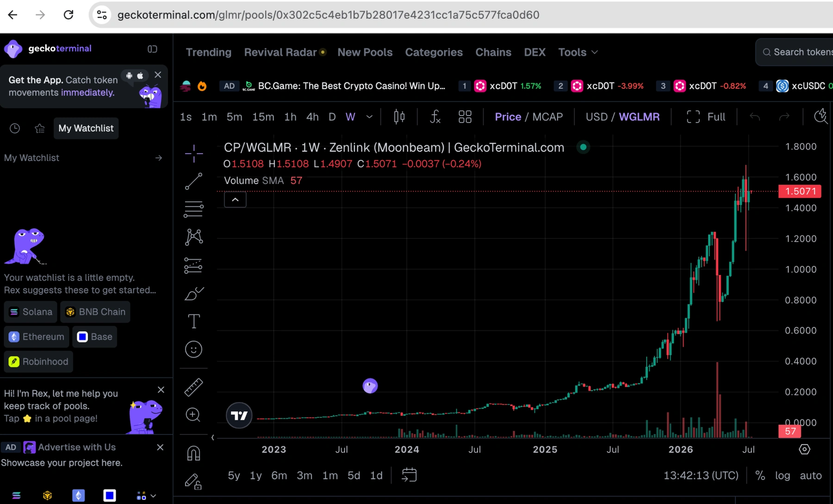Go back in browser history
The height and width of the screenshot is (504, 833).
[13, 15]
